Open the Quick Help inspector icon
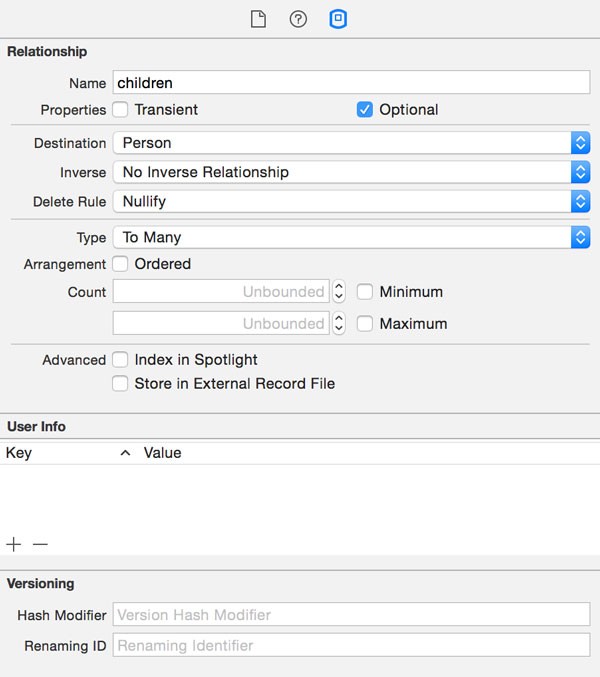Screen dimensions: 600x677 coord(298,19)
